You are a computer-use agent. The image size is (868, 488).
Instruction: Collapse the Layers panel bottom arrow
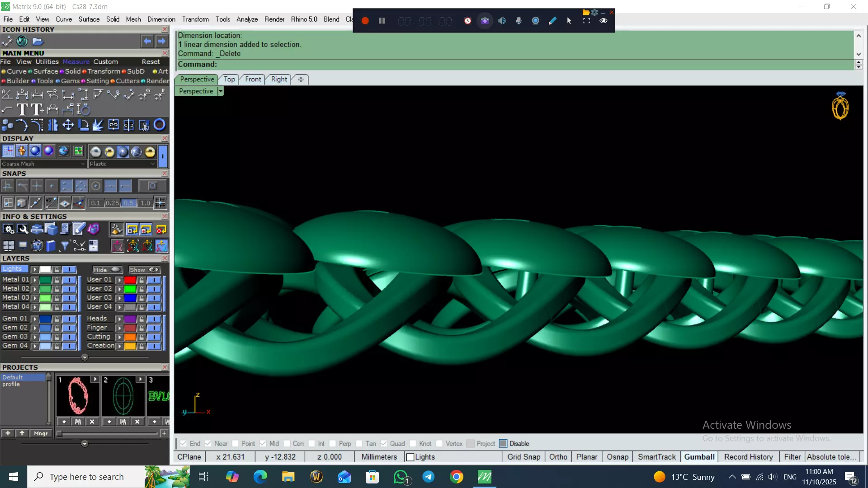pyautogui.click(x=85, y=357)
